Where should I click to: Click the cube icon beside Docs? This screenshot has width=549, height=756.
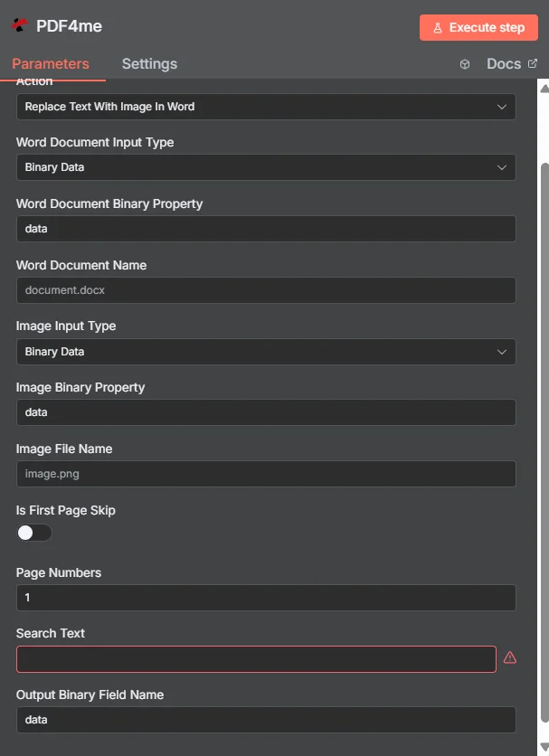pos(465,64)
